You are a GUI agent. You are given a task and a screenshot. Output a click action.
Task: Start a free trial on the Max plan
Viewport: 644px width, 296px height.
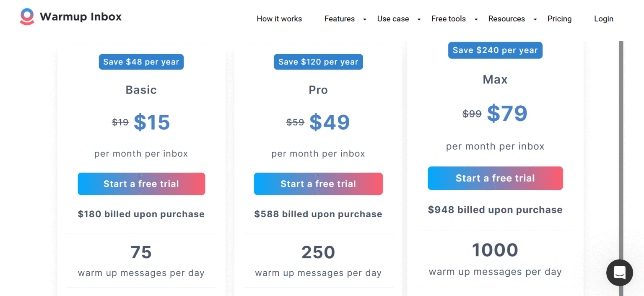(495, 178)
